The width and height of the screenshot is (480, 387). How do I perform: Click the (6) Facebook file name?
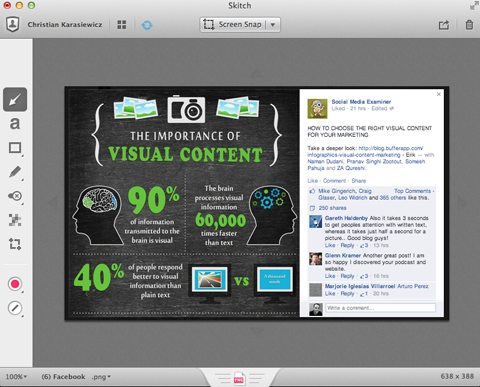tap(63, 377)
